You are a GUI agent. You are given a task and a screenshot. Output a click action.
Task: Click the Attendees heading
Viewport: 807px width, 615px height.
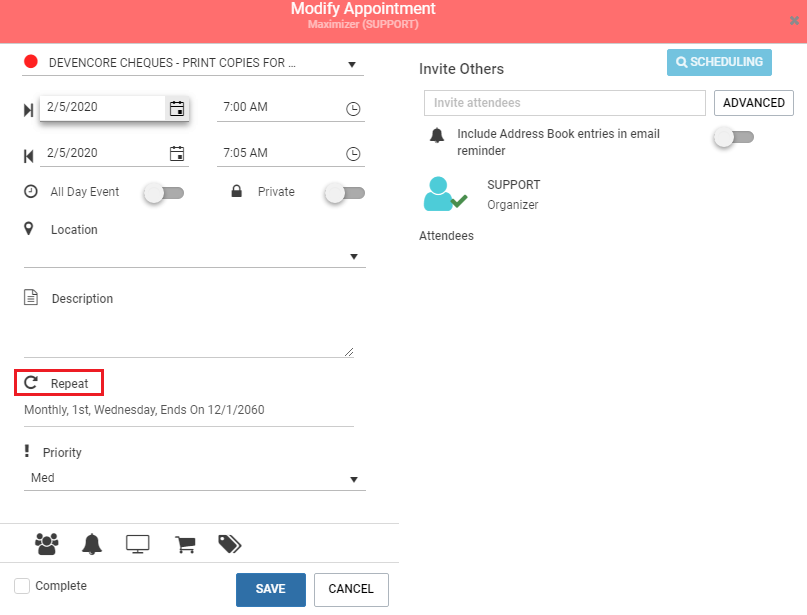(446, 236)
